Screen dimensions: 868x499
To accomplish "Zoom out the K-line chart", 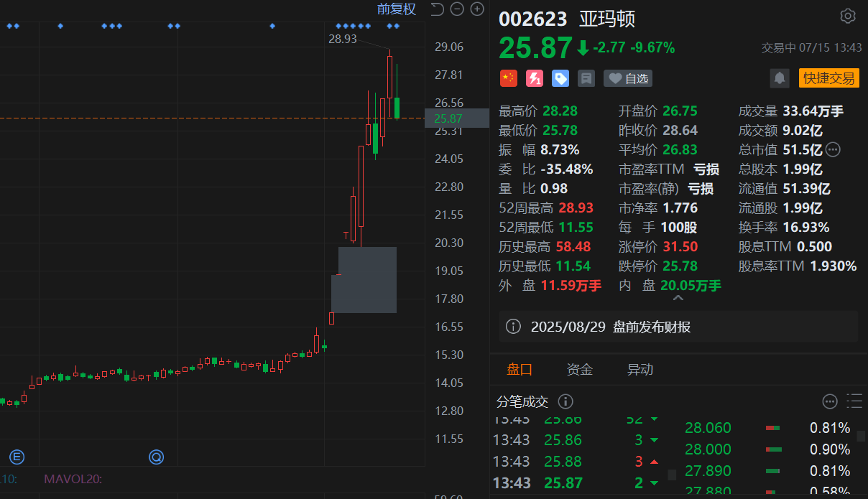I will (457, 9).
